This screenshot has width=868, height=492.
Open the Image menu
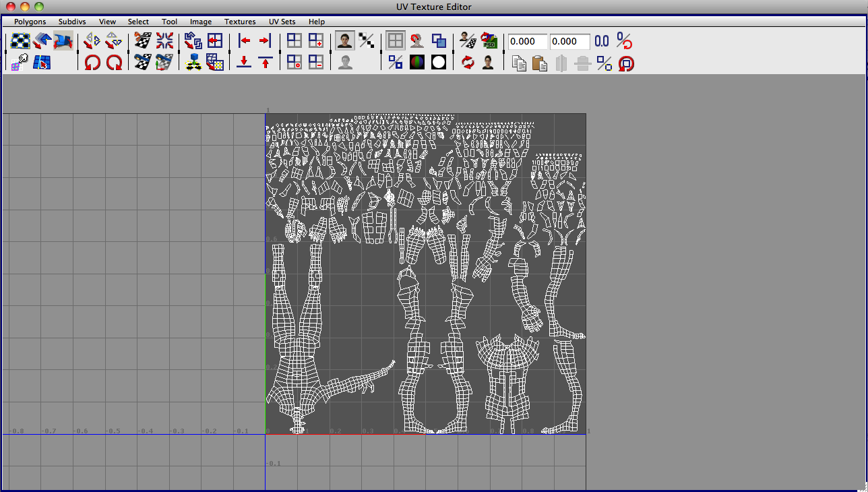[200, 21]
